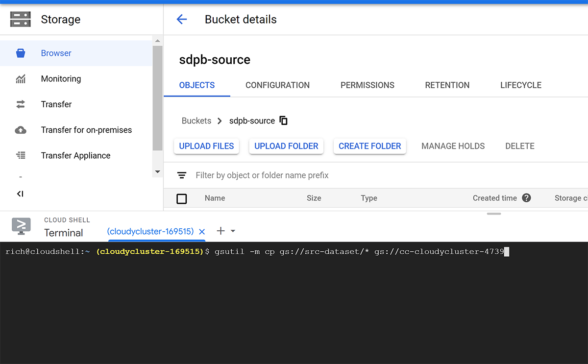Select the (cloudycluster-169515) terminal tab
This screenshot has height=364, width=588.
[x=150, y=231]
